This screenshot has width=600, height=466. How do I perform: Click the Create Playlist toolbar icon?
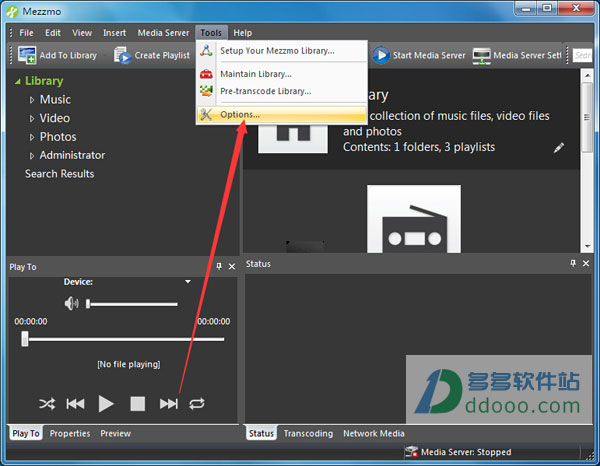pyautogui.click(x=122, y=55)
